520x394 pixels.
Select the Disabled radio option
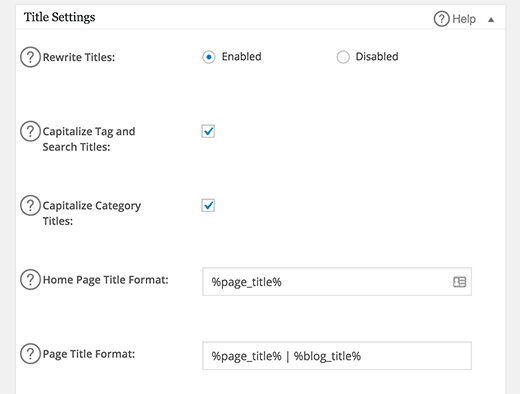tap(343, 57)
